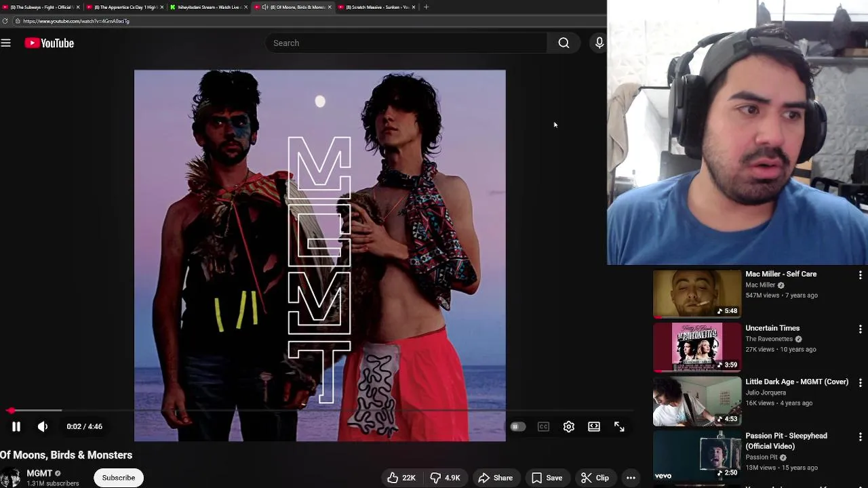
Task: Open options menu for Mac Miller - Self Care
Action: tap(860, 275)
